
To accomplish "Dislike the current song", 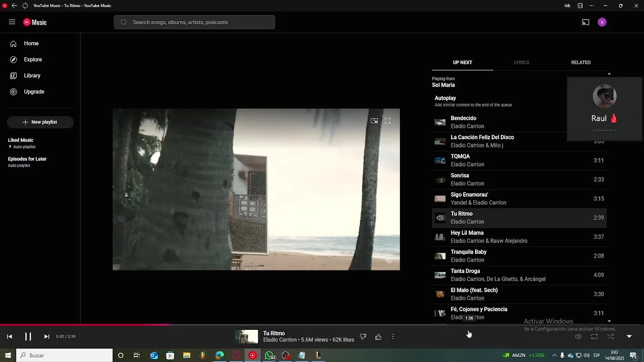I will pyautogui.click(x=363, y=337).
